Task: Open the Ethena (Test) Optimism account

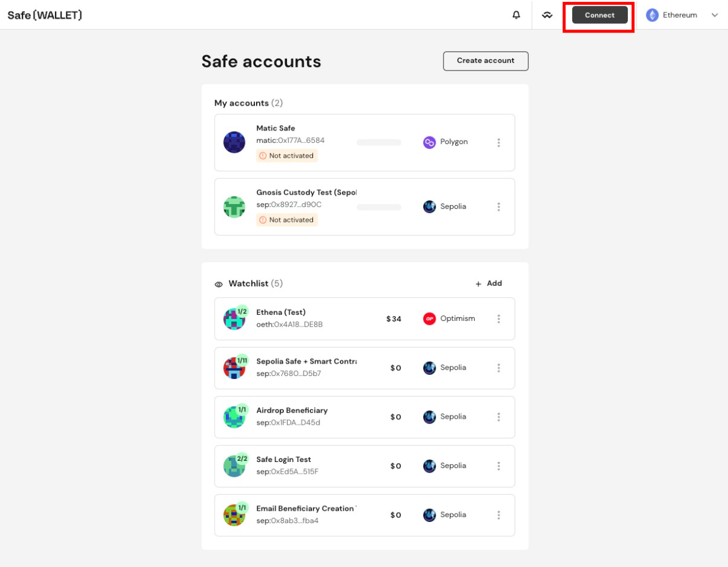Action: tap(365, 318)
